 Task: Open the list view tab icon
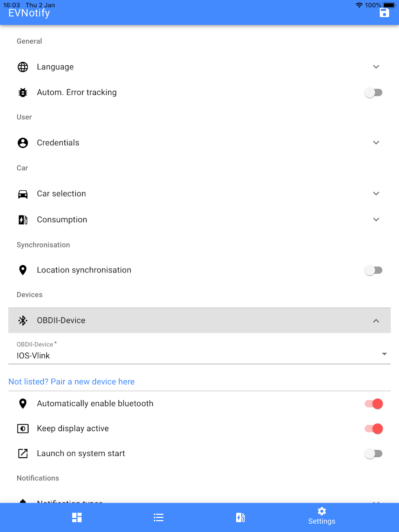click(159, 517)
